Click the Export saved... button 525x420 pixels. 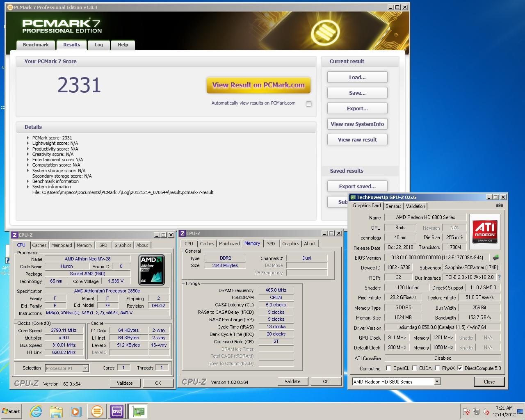357,186
